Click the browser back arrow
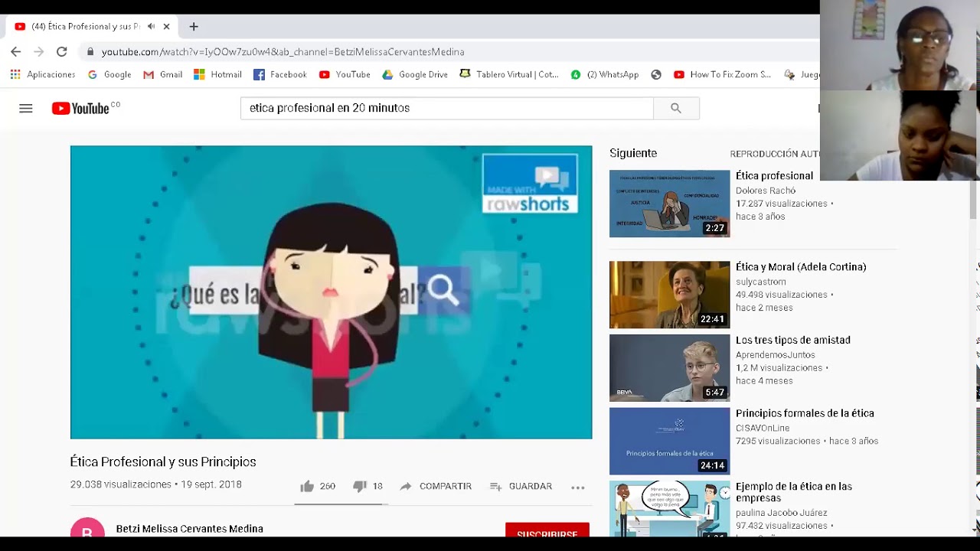 point(16,52)
